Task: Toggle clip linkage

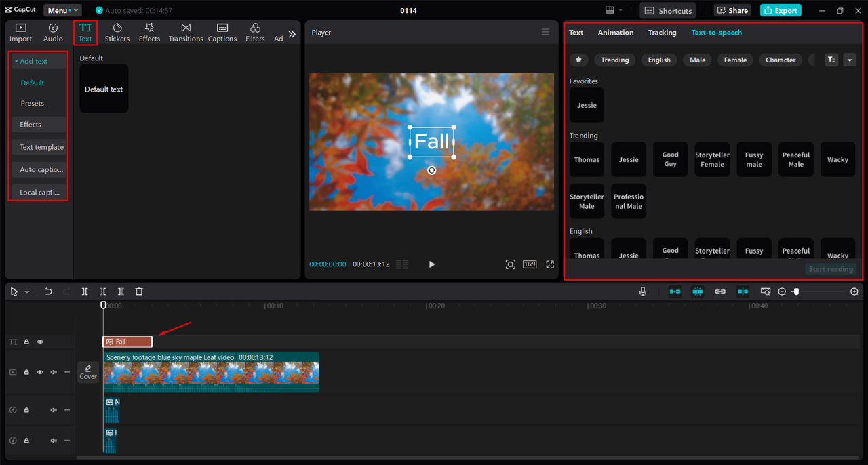Action: [x=720, y=291]
